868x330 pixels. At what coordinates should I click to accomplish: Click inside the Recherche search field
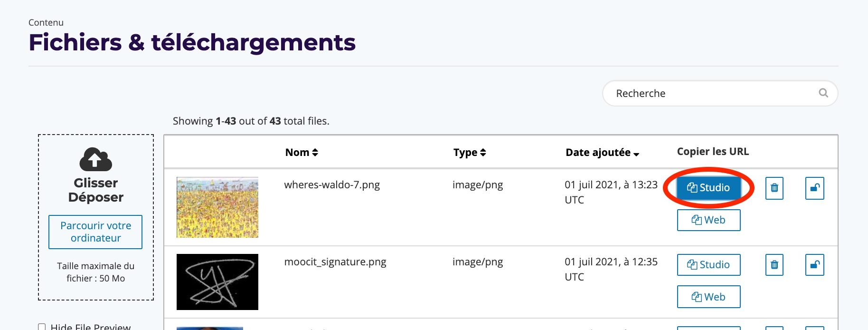(x=712, y=93)
